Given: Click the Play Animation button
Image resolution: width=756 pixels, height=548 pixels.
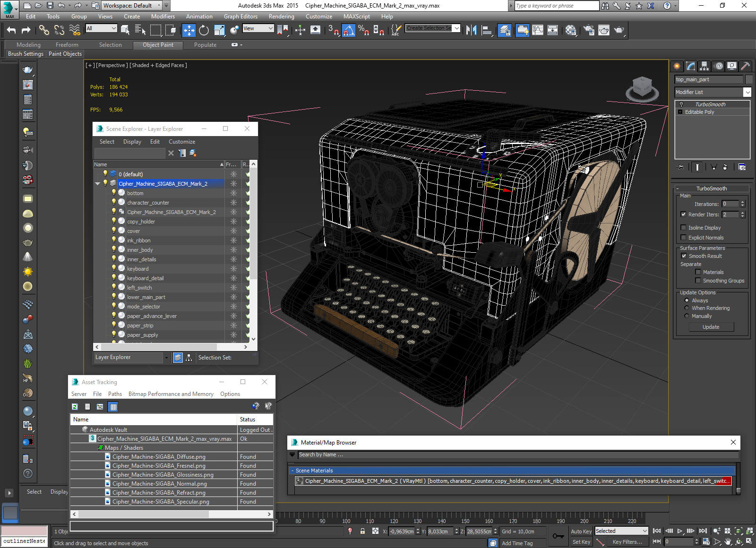Looking at the screenshot, I should click(x=680, y=531).
